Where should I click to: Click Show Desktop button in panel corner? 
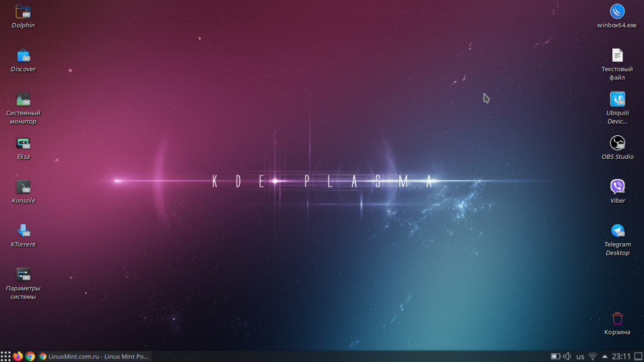[x=638, y=356]
